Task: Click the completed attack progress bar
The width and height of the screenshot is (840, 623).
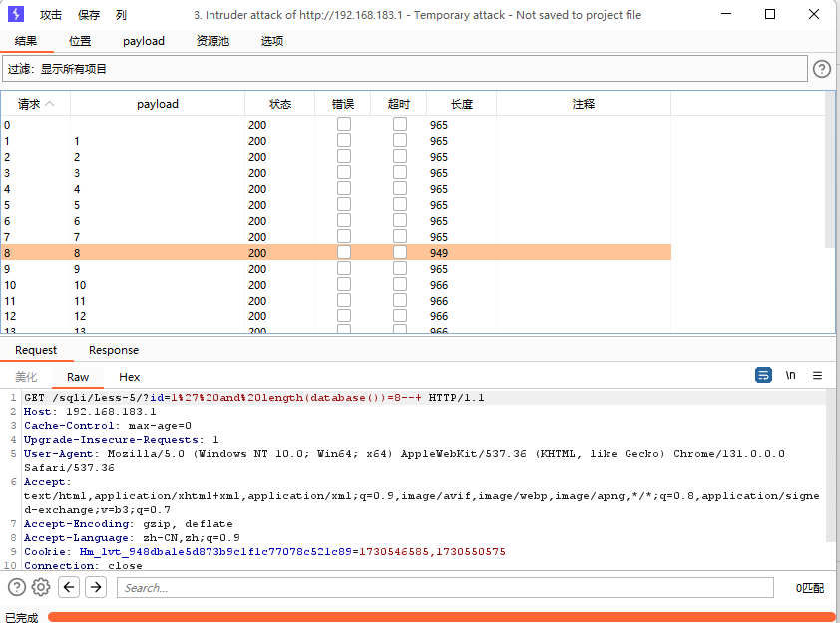Action: (441, 617)
